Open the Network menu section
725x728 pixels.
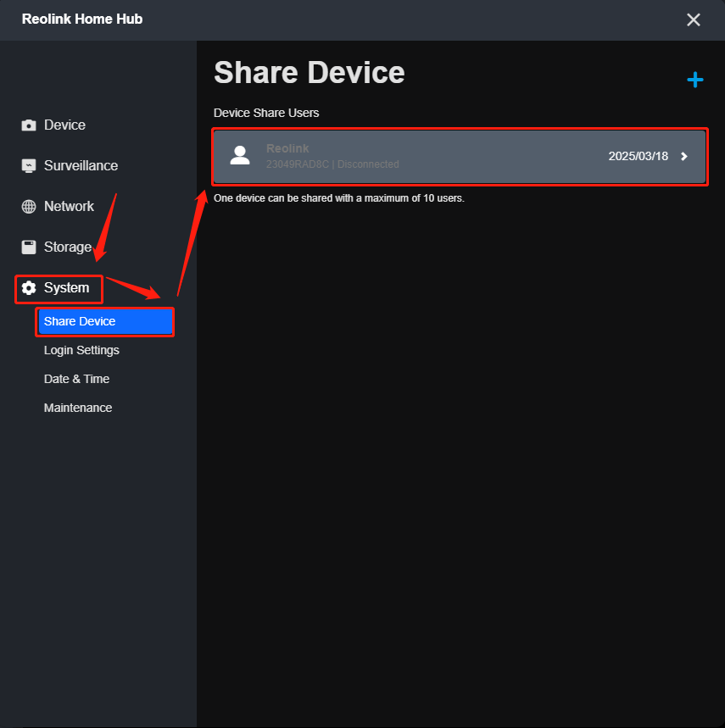(69, 206)
